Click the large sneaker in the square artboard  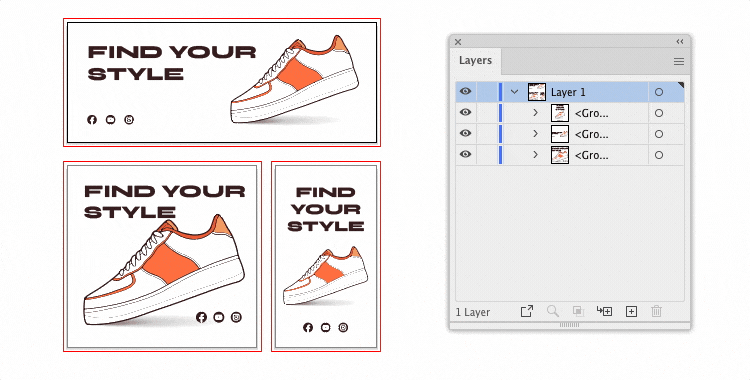(164, 270)
